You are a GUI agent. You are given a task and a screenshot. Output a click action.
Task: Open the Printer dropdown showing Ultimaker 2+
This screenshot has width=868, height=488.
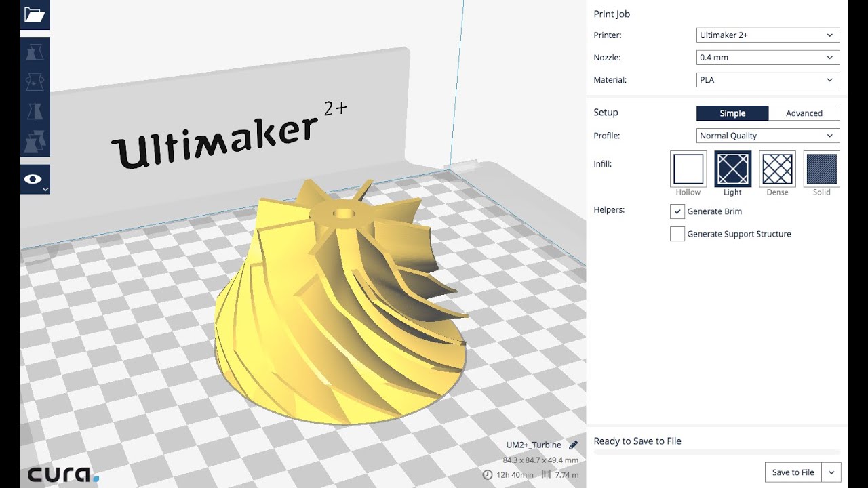click(768, 35)
